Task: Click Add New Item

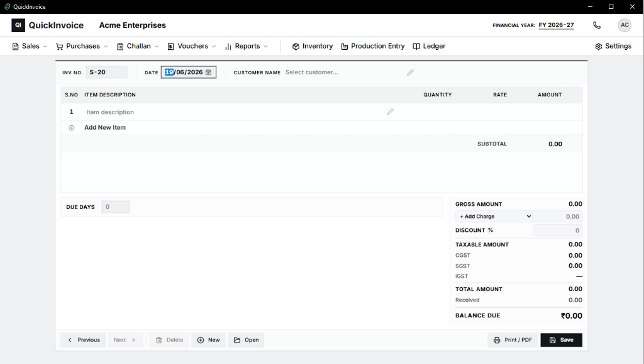Action: tap(105, 128)
